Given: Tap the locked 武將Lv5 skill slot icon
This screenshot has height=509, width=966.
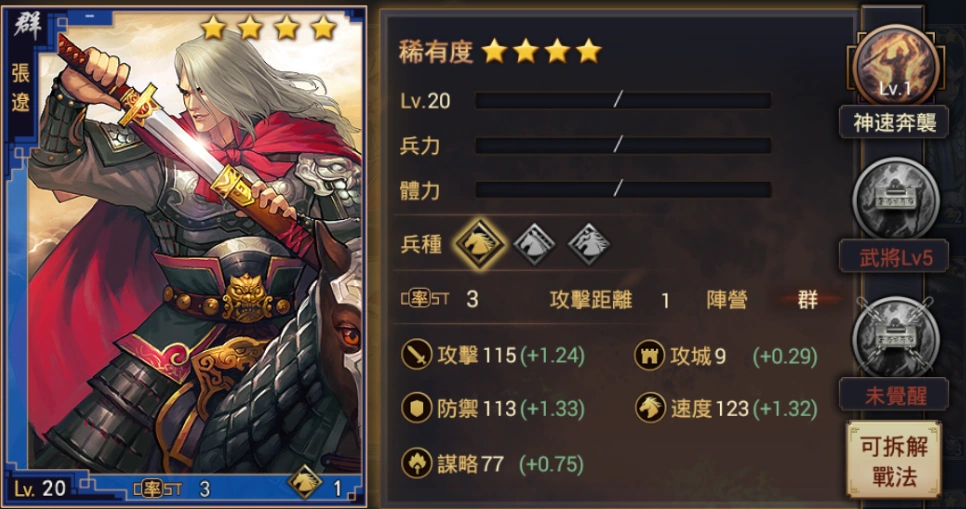Looking at the screenshot, I should pyautogui.click(x=895, y=198).
